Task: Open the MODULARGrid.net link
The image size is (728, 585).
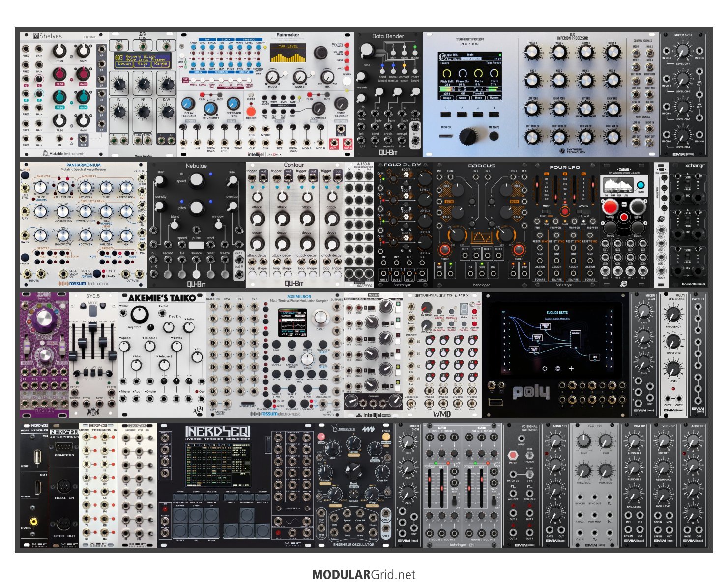Action: coord(364,574)
